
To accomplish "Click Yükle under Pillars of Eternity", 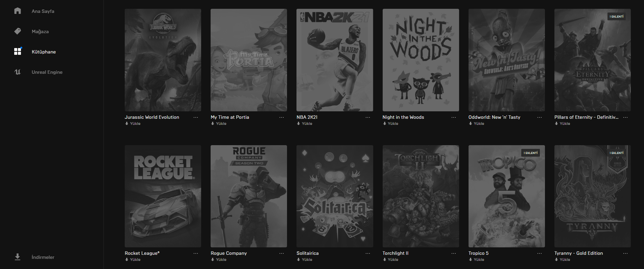I will (562, 124).
